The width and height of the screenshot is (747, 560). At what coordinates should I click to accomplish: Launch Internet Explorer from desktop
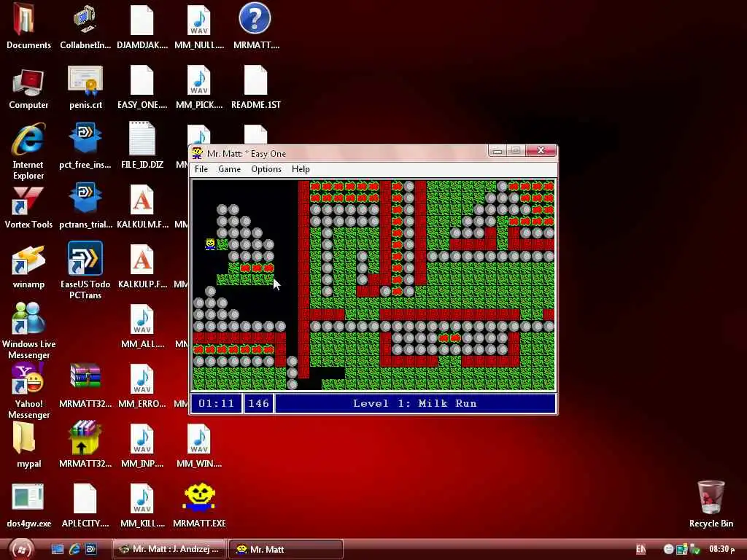[28, 152]
